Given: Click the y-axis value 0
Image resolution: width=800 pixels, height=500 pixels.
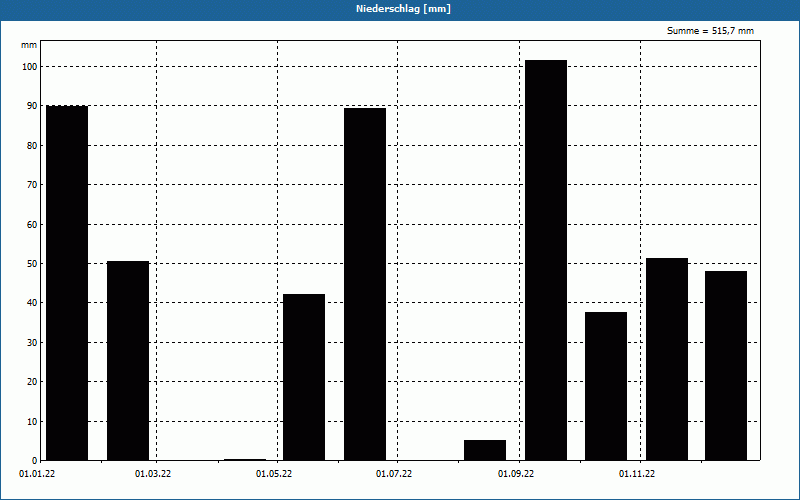Looking at the screenshot, I should pyautogui.click(x=35, y=461).
